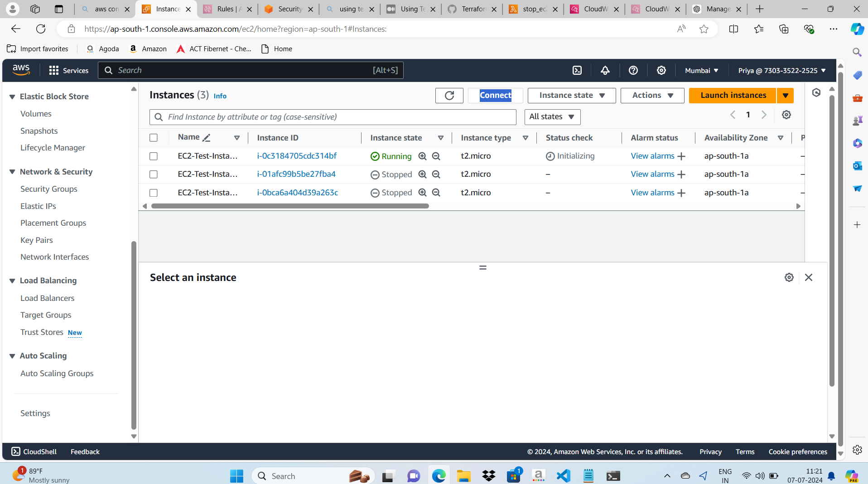Image resolution: width=868 pixels, height=484 pixels.
Task: Edit the Name column pencil icon
Action: click(x=207, y=138)
